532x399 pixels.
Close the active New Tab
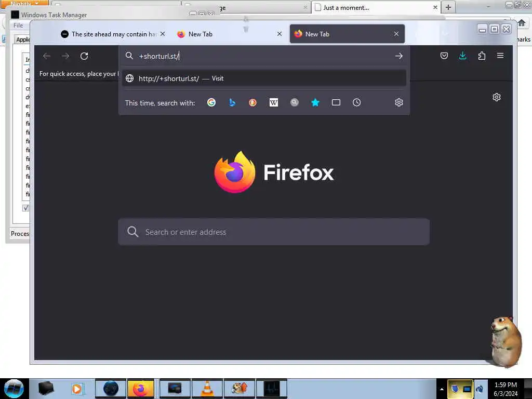point(396,34)
